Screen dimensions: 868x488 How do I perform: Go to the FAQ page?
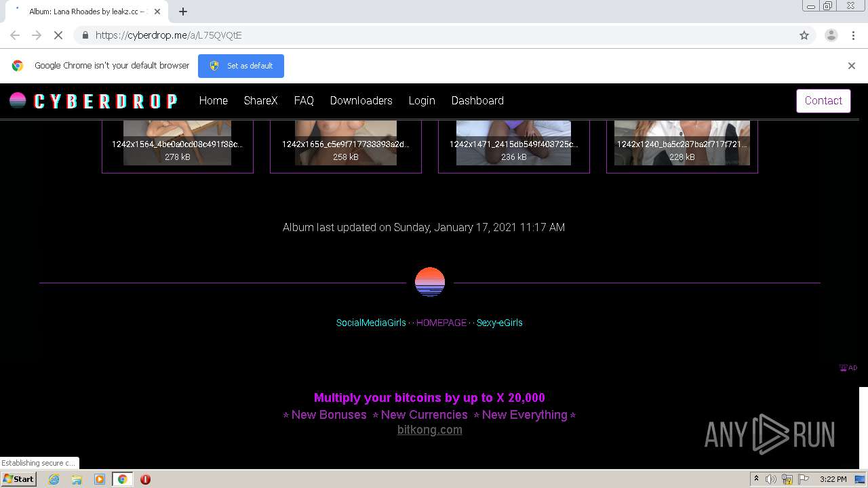point(304,100)
